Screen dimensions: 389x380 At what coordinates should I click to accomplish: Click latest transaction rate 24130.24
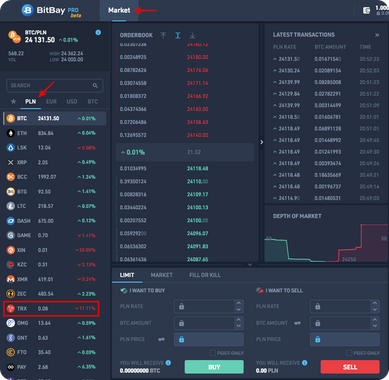click(289, 70)
